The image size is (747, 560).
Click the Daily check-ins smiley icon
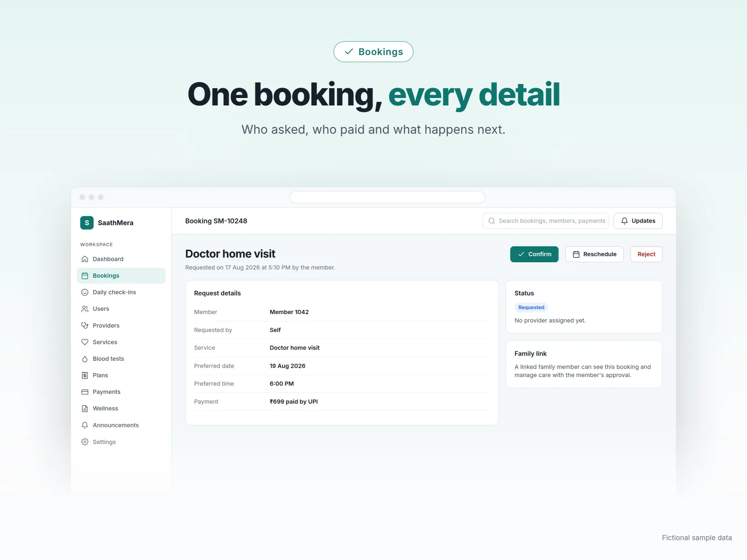point(85,292)
